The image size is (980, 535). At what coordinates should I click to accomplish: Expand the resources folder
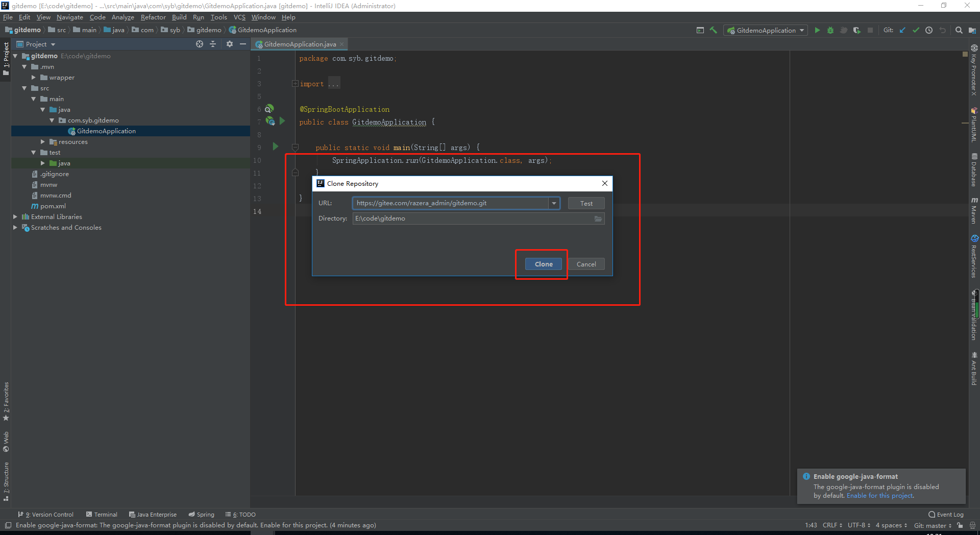[x=42, y=142]
